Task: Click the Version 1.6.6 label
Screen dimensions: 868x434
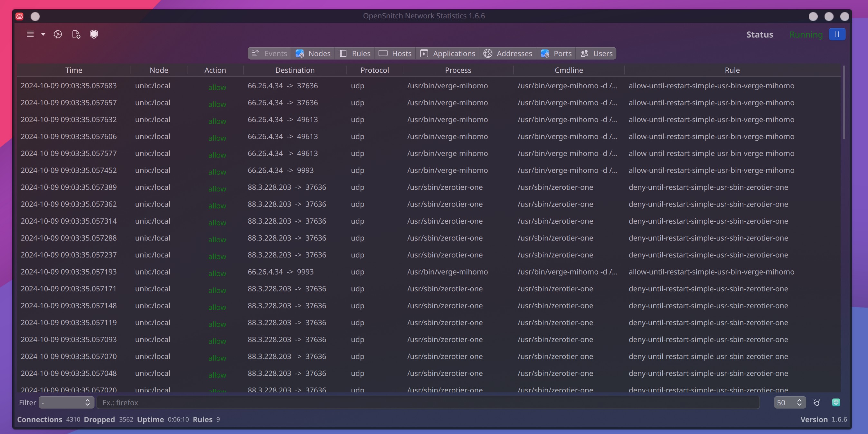Action: click(824, 419)
